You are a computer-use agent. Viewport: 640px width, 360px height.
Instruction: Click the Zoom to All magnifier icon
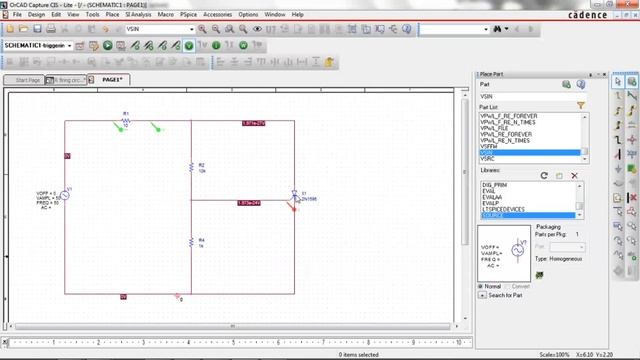[243, 29]
